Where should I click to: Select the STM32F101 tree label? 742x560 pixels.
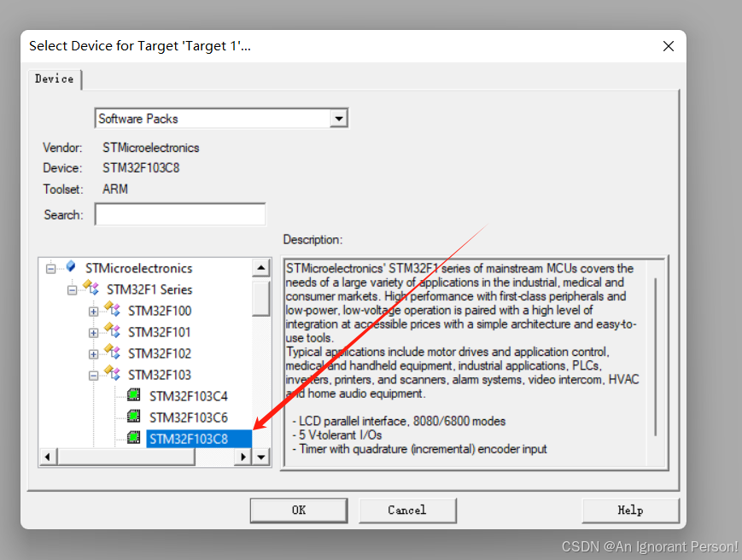click(x=160, y=333)
